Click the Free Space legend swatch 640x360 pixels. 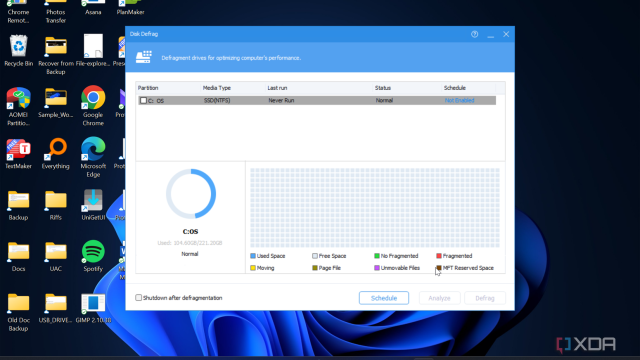click(x=315, y=256)
